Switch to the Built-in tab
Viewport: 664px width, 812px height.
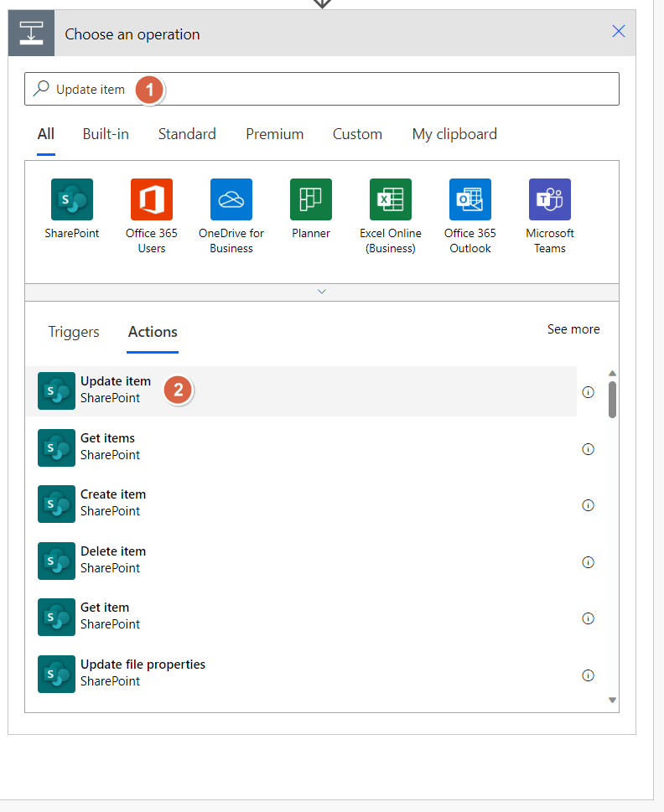coord(106,134)
